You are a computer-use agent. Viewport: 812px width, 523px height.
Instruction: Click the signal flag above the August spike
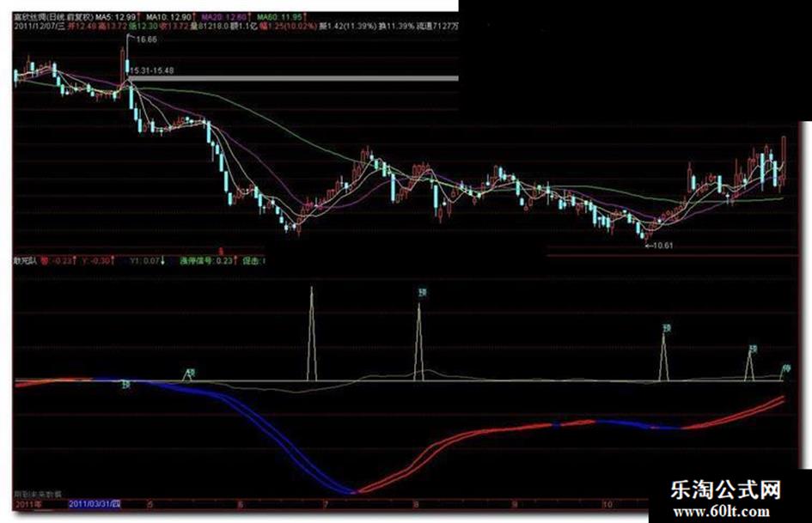423,293
